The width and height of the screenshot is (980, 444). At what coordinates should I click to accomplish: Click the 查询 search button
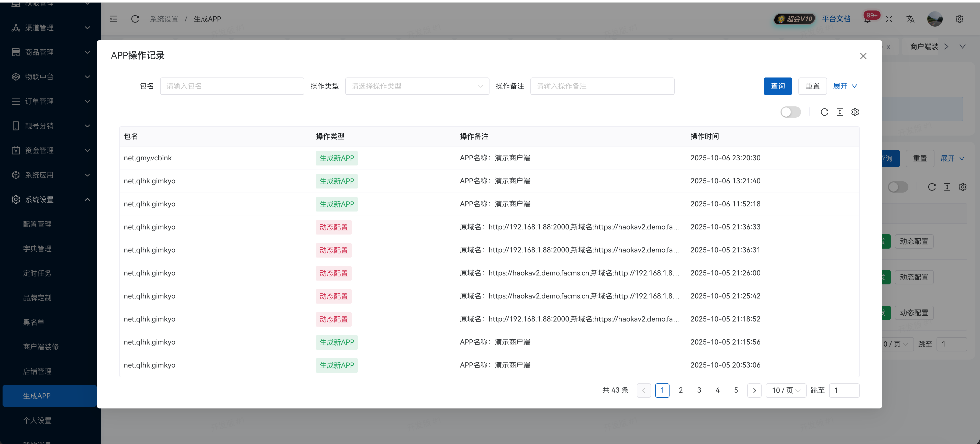[777, 86]
